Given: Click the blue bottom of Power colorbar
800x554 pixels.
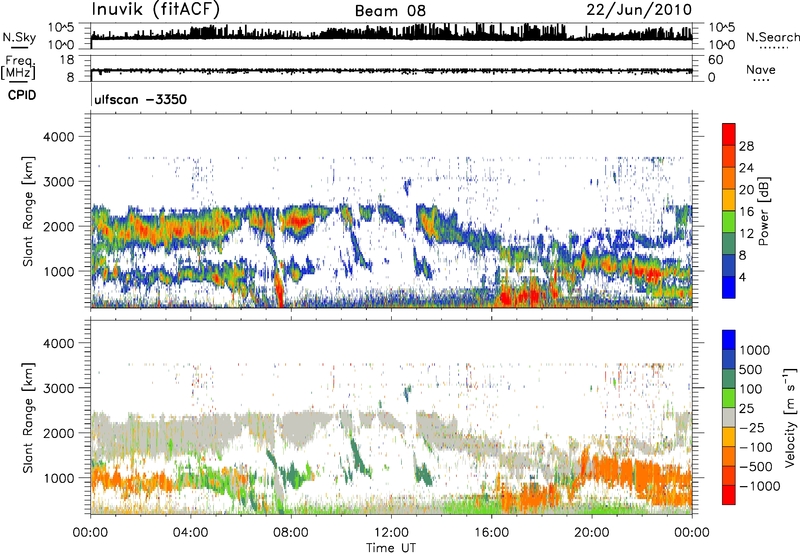Looking at the screenshot, I should click(729, 289).
